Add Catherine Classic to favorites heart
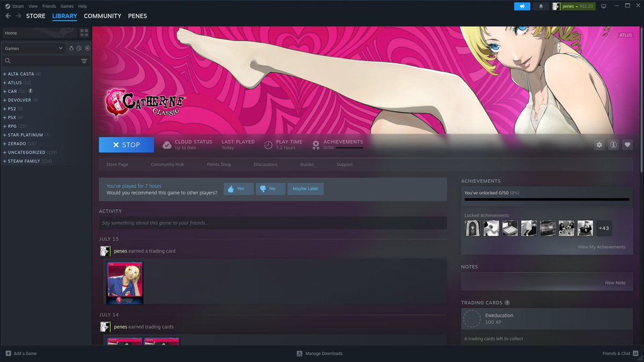 (x=627, y=145)
